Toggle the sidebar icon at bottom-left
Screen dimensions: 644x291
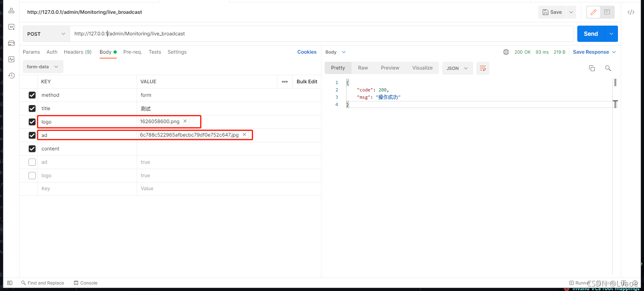(x=10, y=283)
